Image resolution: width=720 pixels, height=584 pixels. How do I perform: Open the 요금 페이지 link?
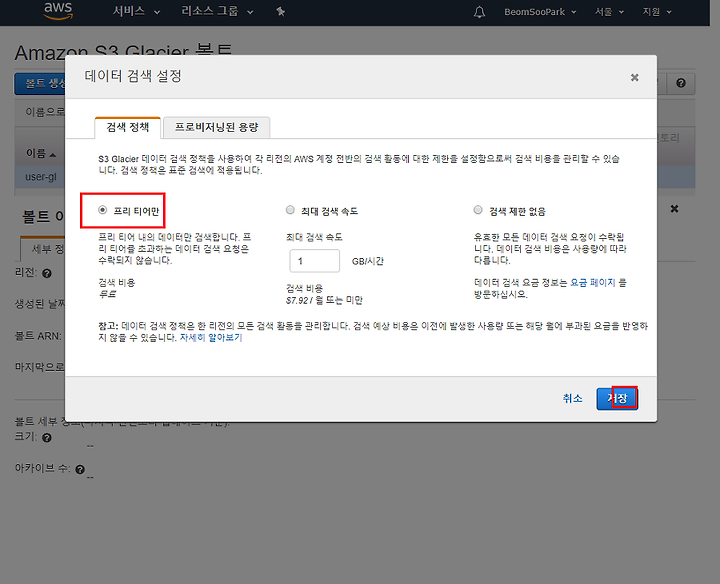(592, 282)
